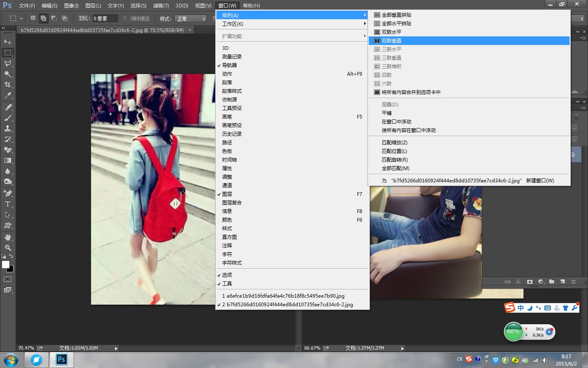
Task: Click the New selection mode icon
Action: click(33, 18)
